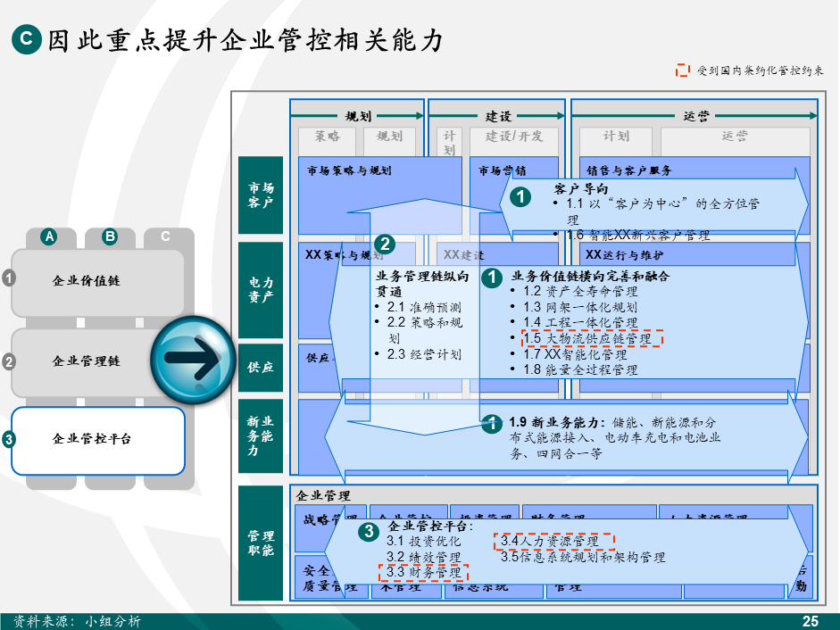Click item 3.5信息系统规划和架构管理
Image resolution: width=840 pixels, height=630 pixels.
[583, 558]
